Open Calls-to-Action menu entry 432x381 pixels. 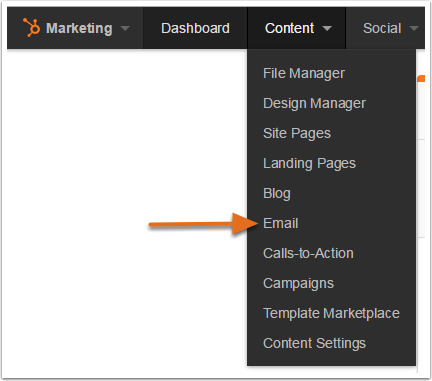308,253
